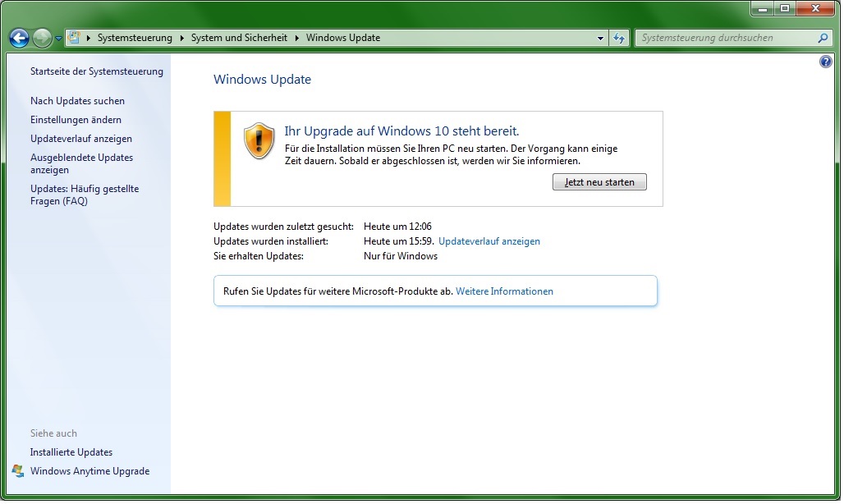Expand arrow after System und Sicherheit
Screen dimensions: 844x504
(297, 39)
